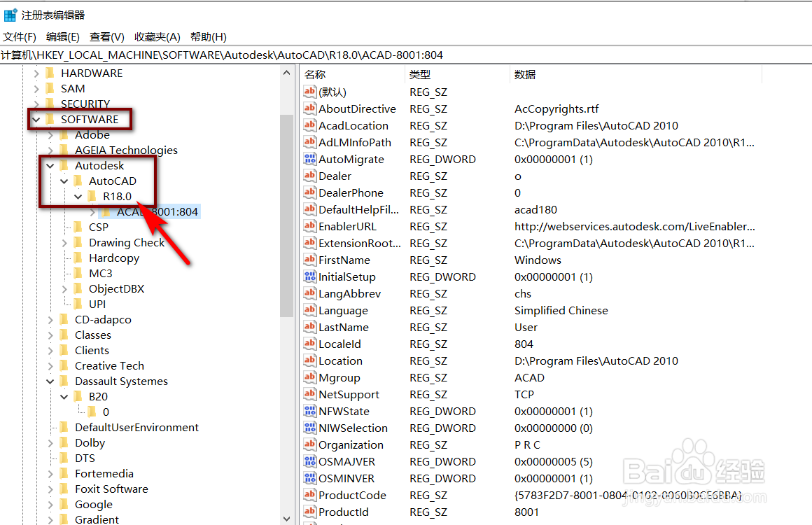Click the OSMINVER DWORD value icon
The width and height of the screenshot is (812, 525).
coord(309,478)
